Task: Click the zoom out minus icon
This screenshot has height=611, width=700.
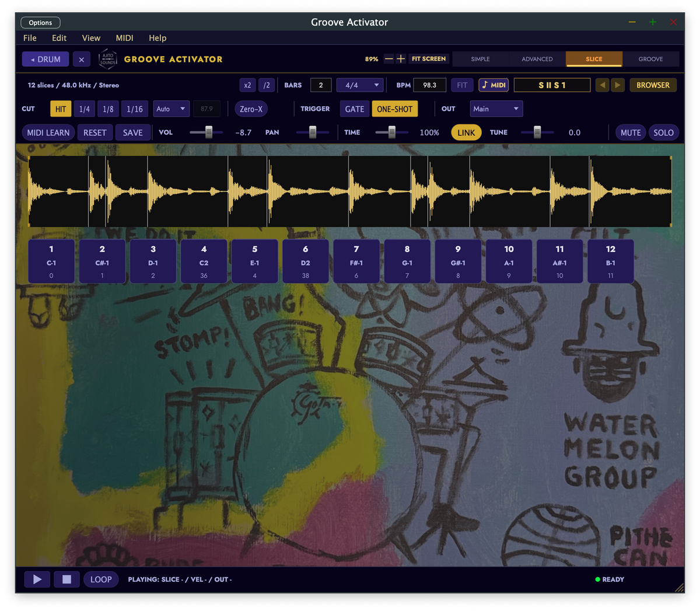Action: (388, 59)
